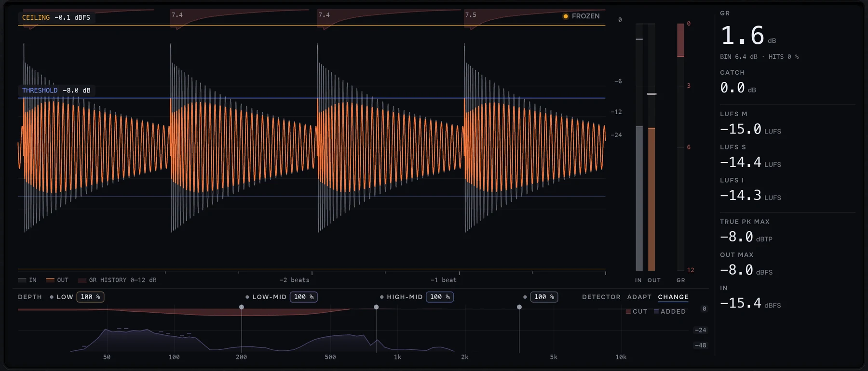Click the HITS 0 % text
Screen dimensions: 868x371
[784, 57]
